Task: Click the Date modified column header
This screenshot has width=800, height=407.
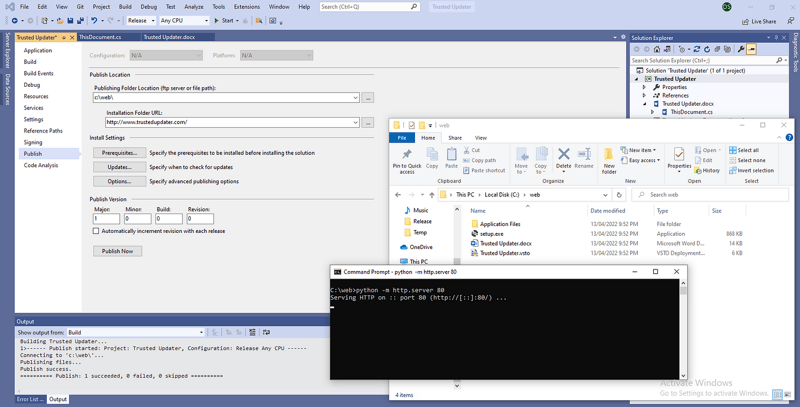Action: click(607, 211)
